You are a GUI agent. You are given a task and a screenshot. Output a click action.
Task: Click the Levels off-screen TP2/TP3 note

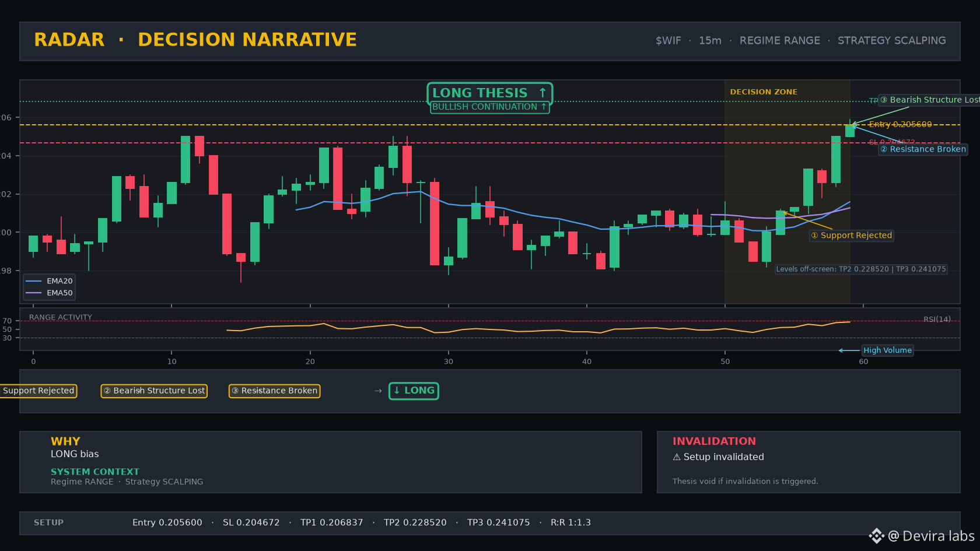coord(860,269)
